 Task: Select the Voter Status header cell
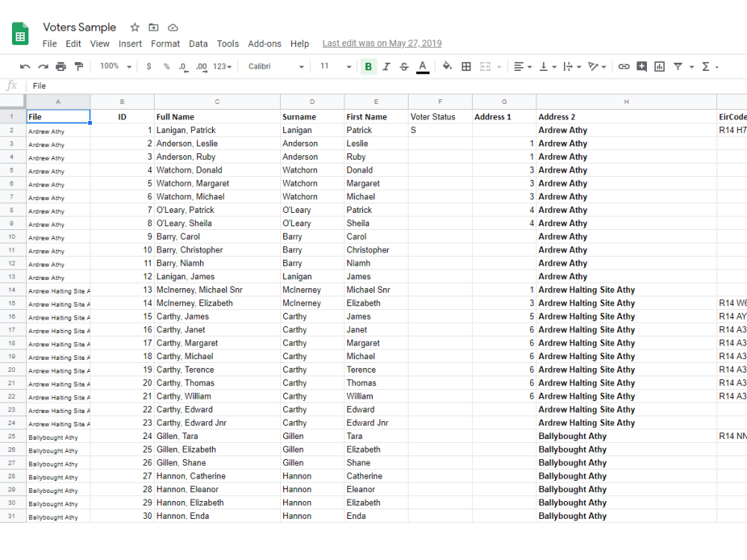(440, 116)
